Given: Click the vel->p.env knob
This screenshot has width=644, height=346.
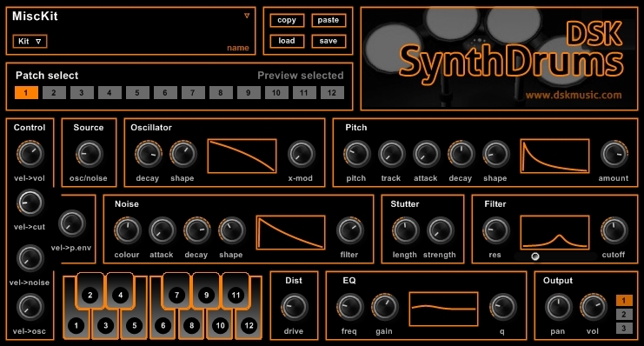Looking at the screenshot, I should tap(72, 224).
